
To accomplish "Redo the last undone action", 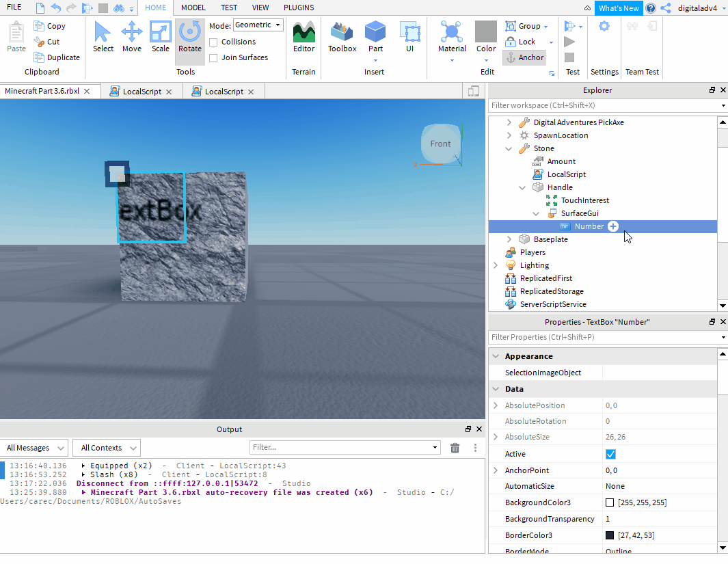I will point(71,8).
